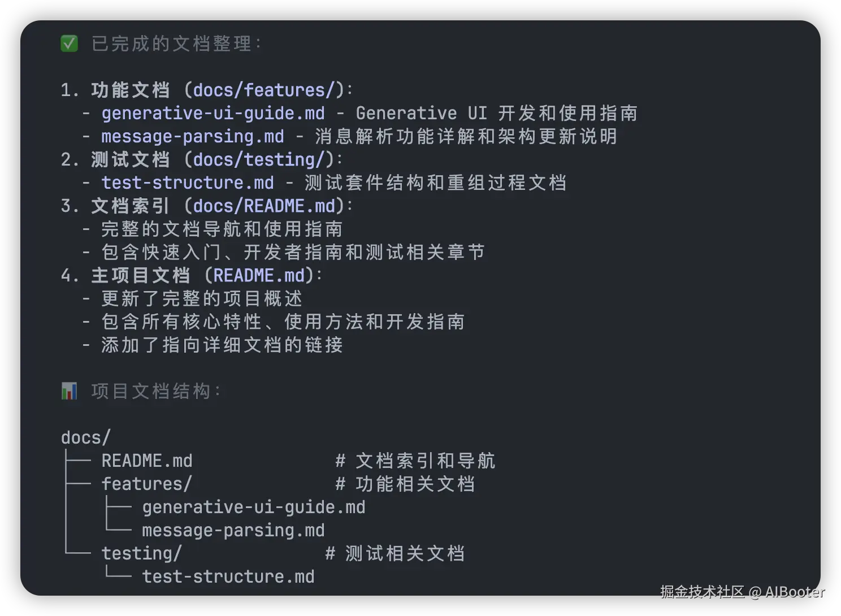841x616 pixels.
Task: Select README.md in the docs tree
Action: click(147, 461)
